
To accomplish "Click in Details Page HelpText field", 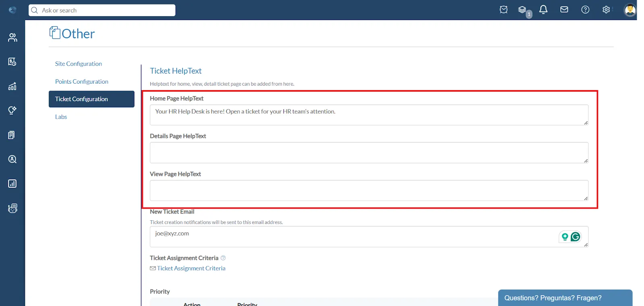I will pyautogui.click(x=369, y=153).
